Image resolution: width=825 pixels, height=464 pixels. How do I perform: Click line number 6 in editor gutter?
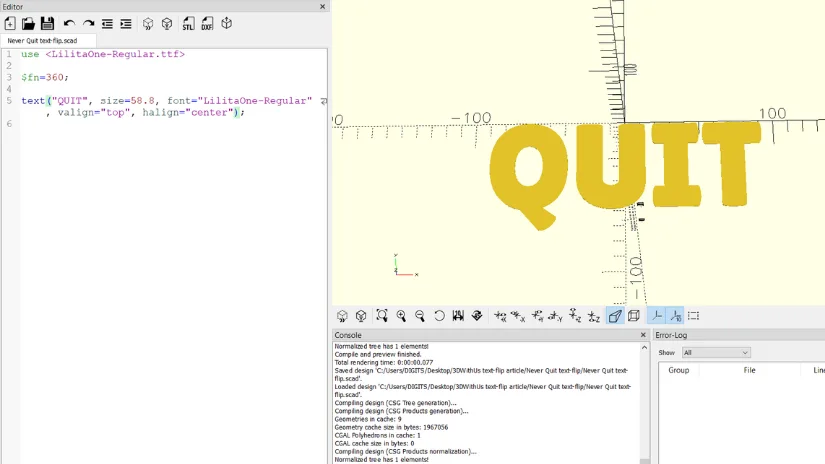(9, 124)
